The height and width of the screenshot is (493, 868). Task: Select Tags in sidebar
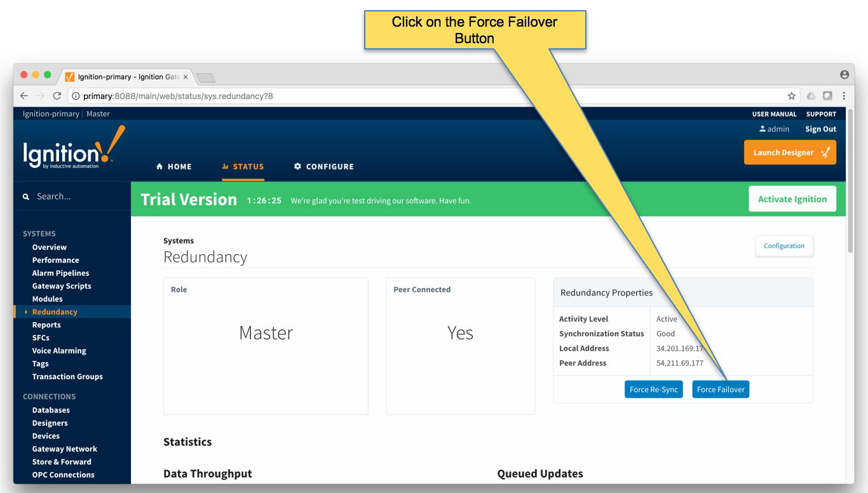(x=40, y=364)
